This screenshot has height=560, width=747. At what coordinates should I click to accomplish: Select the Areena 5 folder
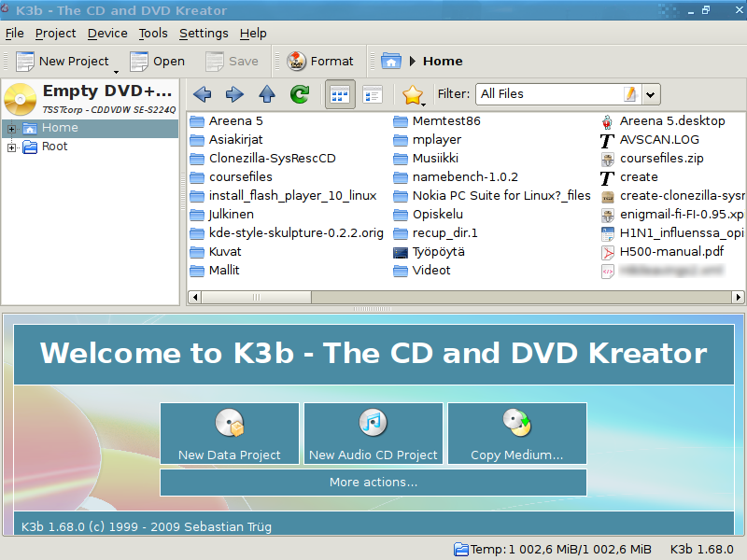(x=226, y=121)
